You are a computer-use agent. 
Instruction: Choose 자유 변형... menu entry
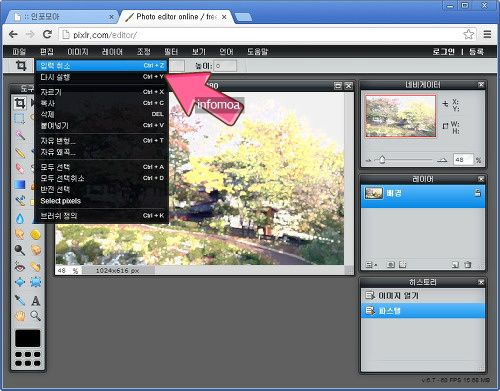pos(102,141)
